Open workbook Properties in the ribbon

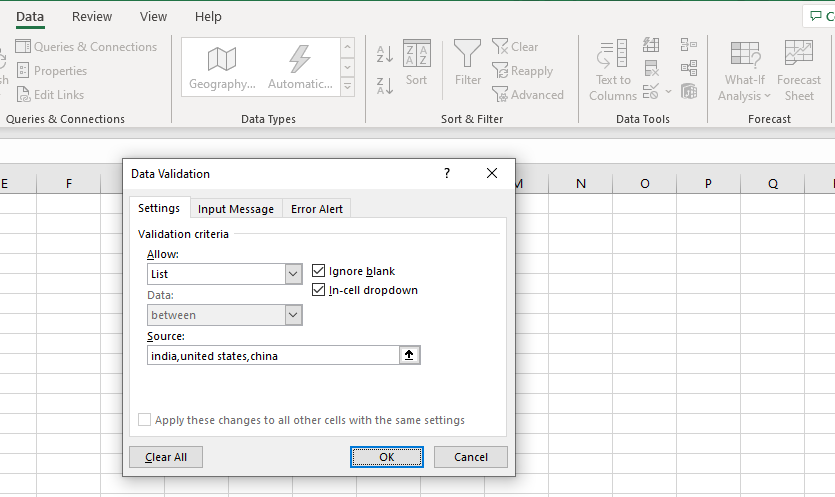pyautogui.click(x=52, y=70)
